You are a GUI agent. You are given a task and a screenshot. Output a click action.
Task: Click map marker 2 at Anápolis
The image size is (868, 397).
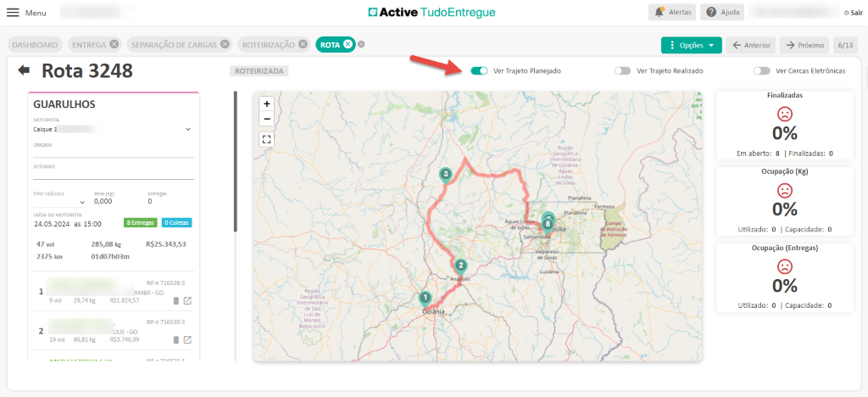point(460,267)
